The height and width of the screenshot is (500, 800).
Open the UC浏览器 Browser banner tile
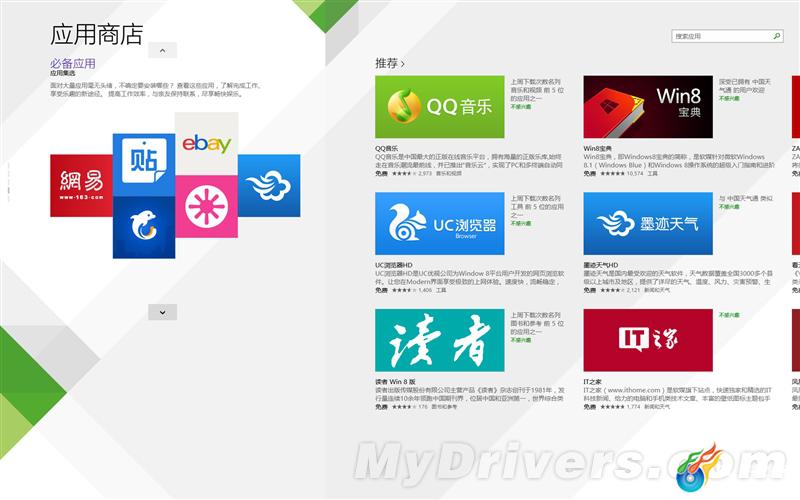pyautogui.click(x=440, y=223)
